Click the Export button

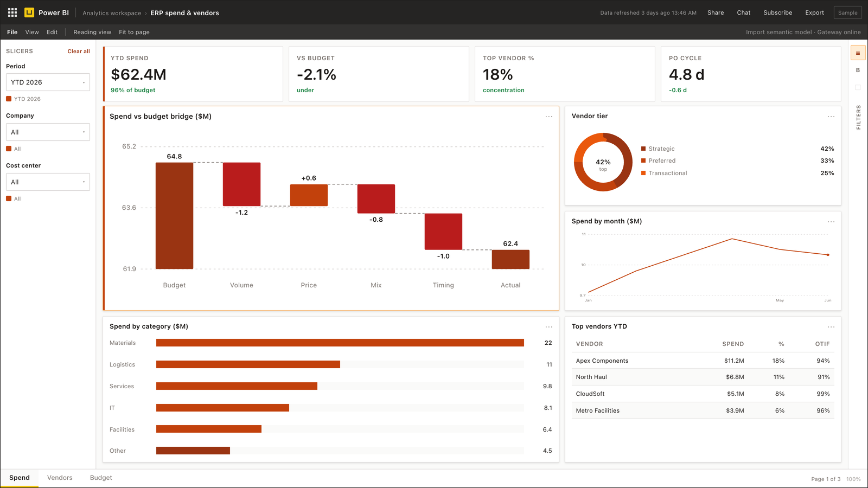[x=814, y=12]
